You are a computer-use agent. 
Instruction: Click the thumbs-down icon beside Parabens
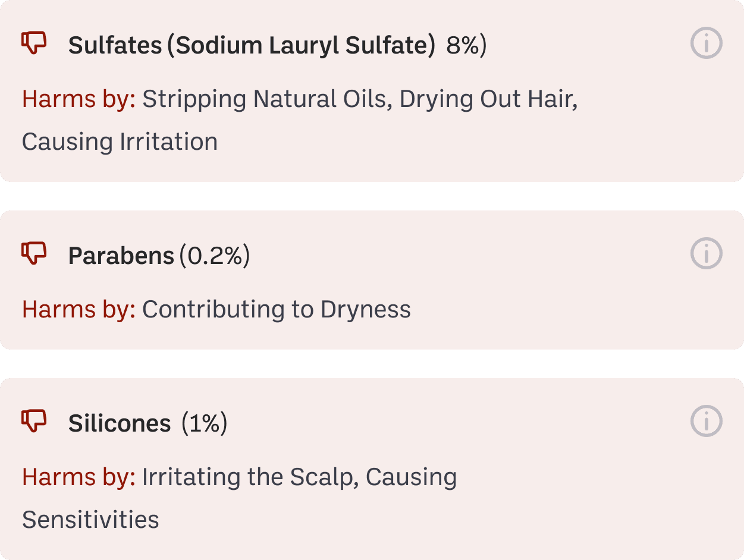pyautogui.click(x=34, y=254)
